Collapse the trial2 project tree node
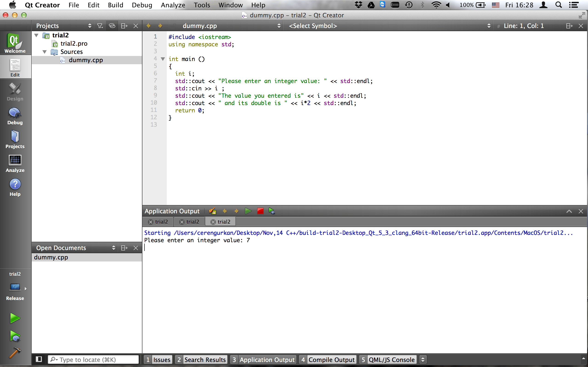Viewport: 588px width, 367px height. click(x=37, y=35)
